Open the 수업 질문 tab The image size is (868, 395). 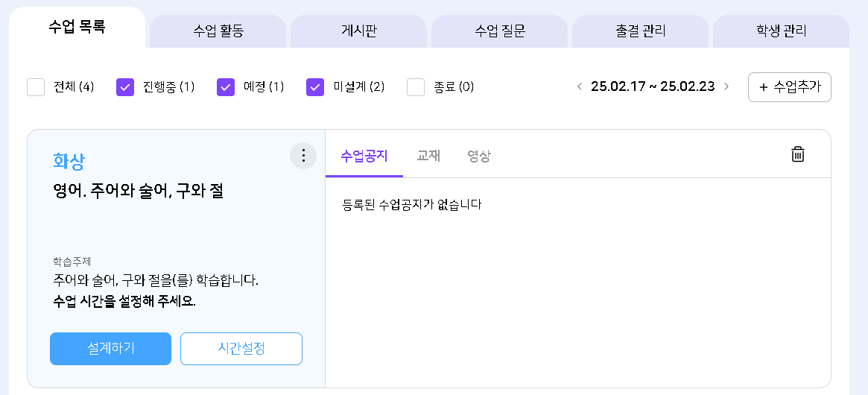pyautogui.click(x=500, y=31)
